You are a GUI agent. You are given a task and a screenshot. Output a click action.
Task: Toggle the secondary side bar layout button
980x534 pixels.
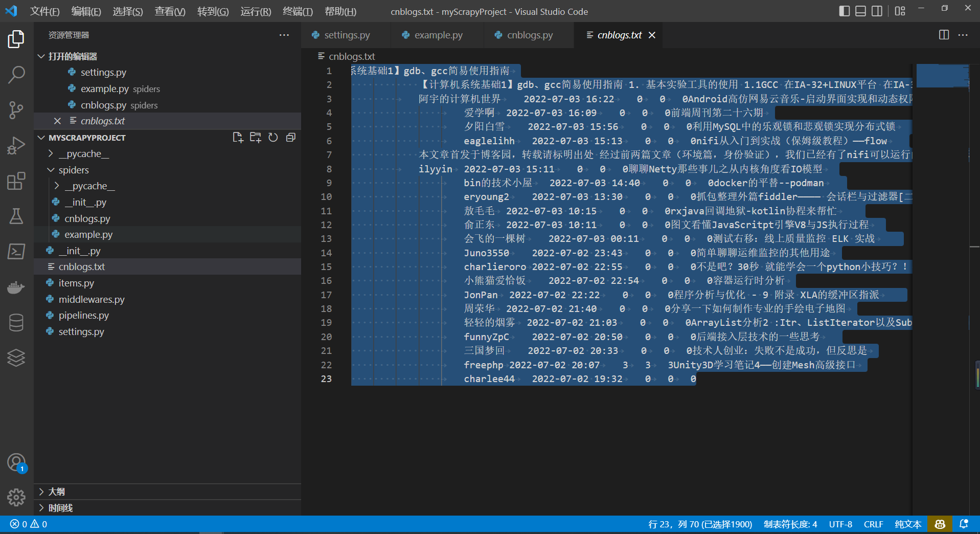tap(877, 11)
